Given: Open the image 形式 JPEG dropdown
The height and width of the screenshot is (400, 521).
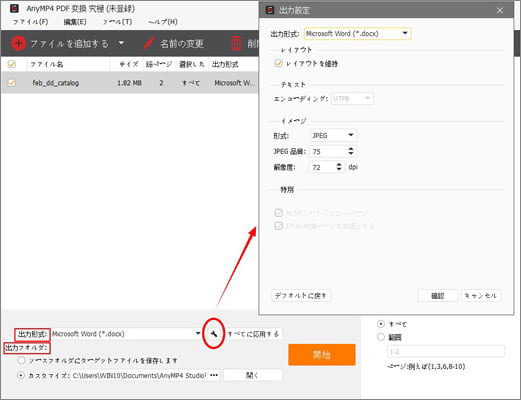Looking at the screenshot, I should point(333,135).
